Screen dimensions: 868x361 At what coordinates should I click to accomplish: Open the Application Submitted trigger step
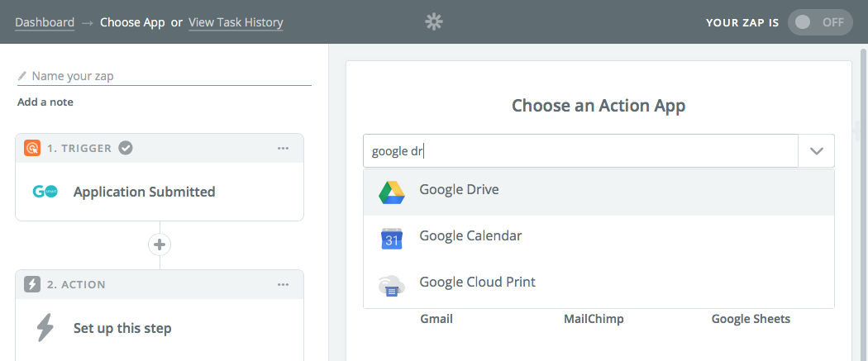(x=160, y=192)
